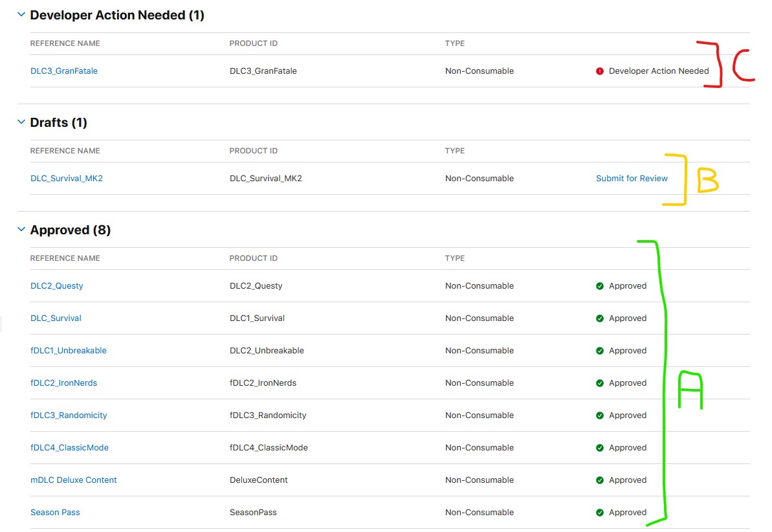Screen dimensions: 772x532
Task: Click green checkmark in fDLC1_Unbreakable row
Action: [600, 351]
